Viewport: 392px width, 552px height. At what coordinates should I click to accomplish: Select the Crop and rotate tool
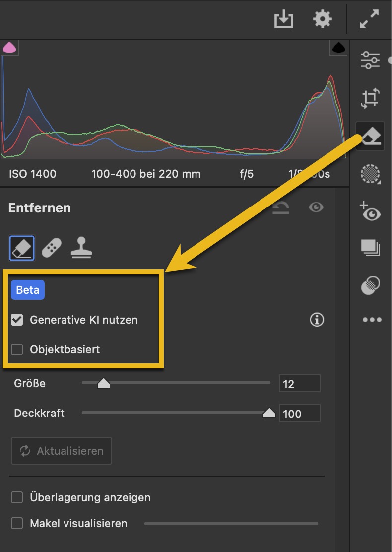click(x=370, y=98)
